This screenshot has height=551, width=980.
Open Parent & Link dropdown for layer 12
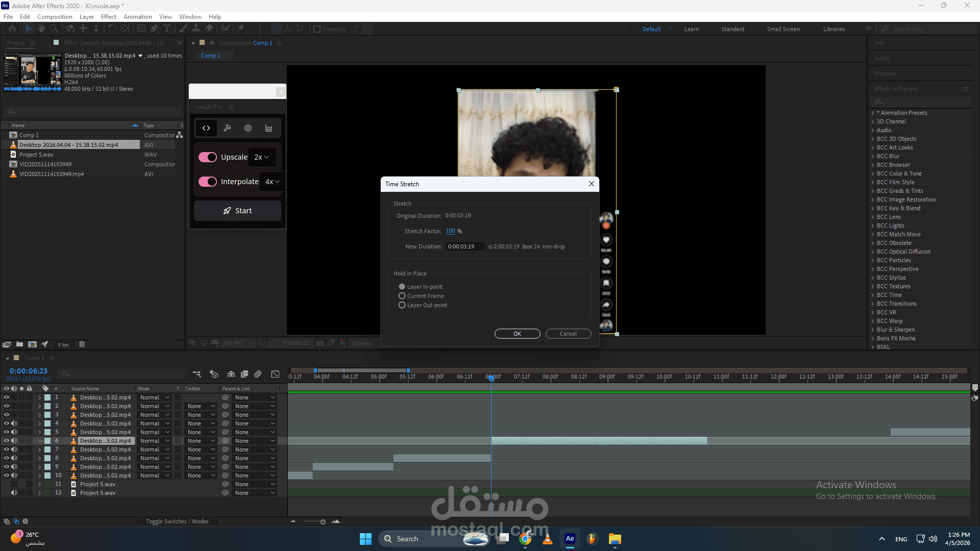pyautogui.click(x=254, y=493)
